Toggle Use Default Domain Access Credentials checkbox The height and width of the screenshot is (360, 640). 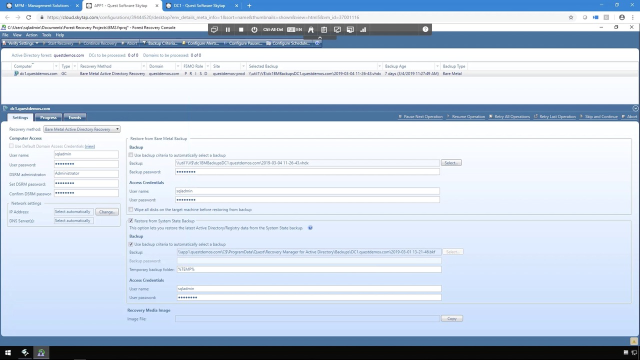11,146
